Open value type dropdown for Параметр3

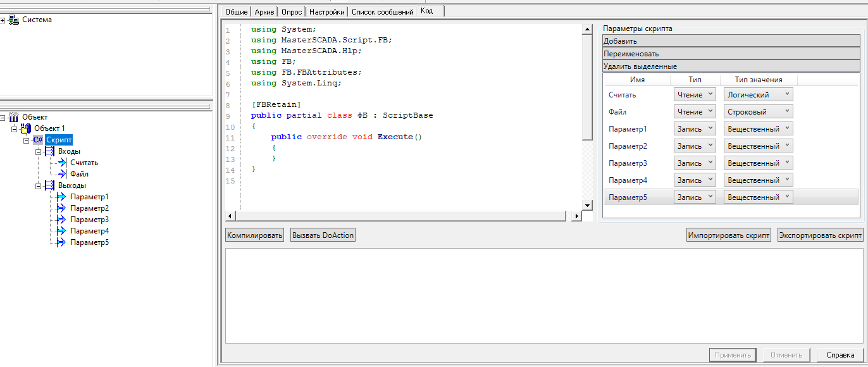click(x=759, y=163)
